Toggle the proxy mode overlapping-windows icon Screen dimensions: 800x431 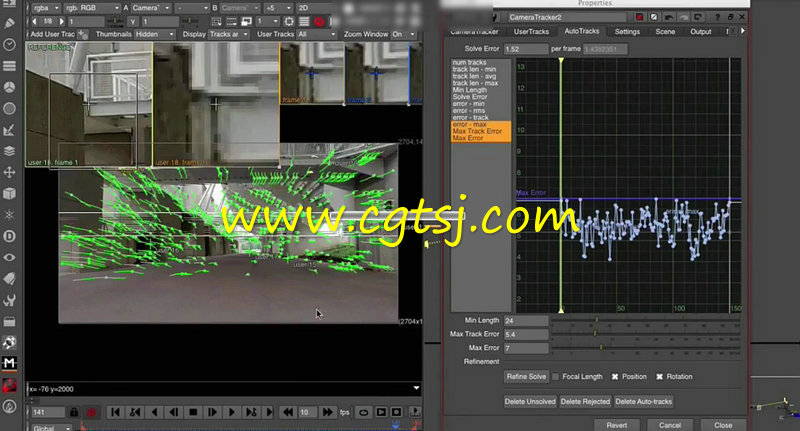tap(246, 21)
